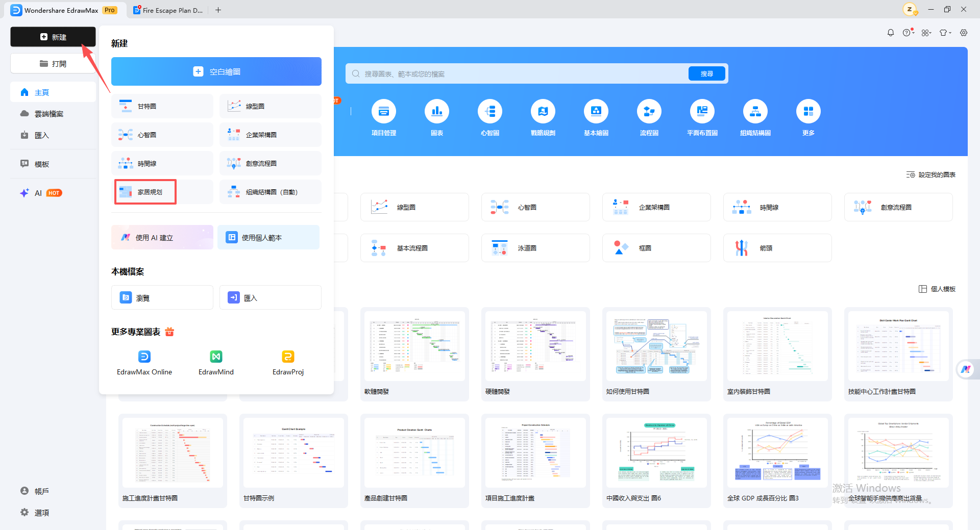
Task: Open 甘特圖示例 template thumbnail
Action: (x=293, y=453)
